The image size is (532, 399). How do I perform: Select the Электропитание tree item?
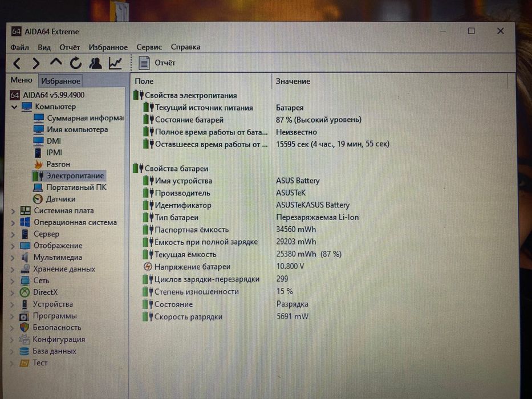click(68, 176)
